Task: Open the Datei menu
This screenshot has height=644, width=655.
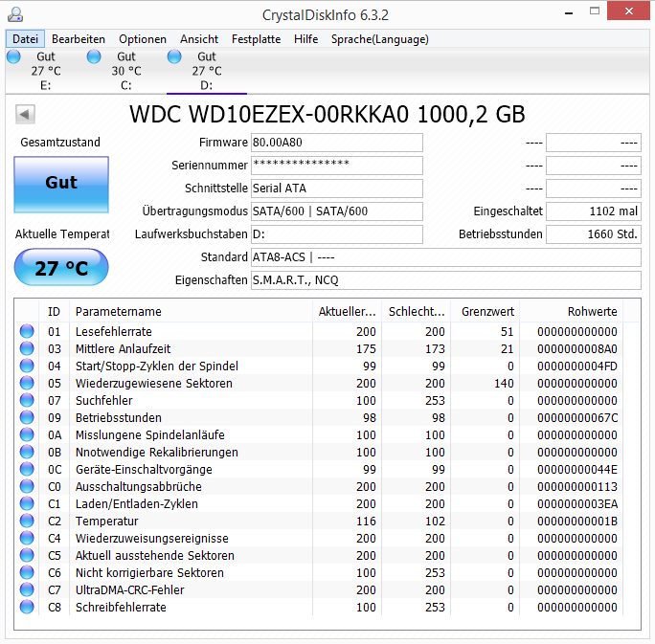Action: point(25,39)
